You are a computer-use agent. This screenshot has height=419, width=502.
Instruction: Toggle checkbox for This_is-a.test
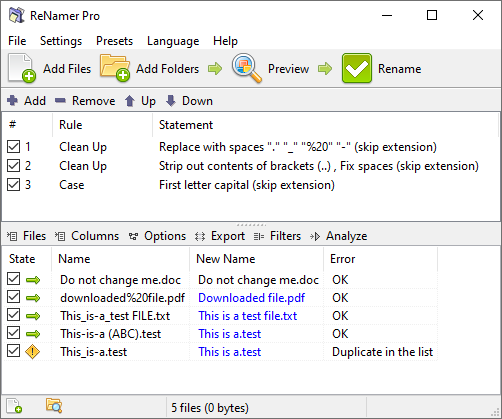(x=14, y=351)
